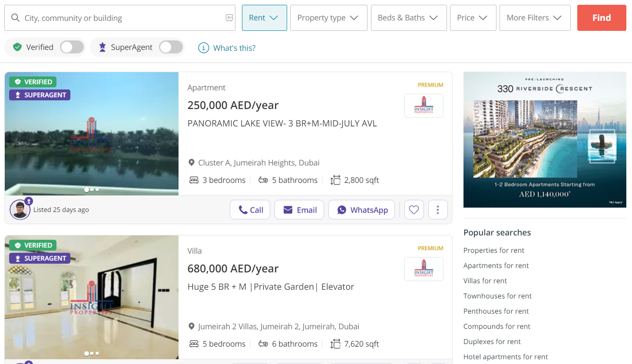This screenshot has width=632, height=364.
Task: Open Villas for rent link
Action: pos(485,281)
